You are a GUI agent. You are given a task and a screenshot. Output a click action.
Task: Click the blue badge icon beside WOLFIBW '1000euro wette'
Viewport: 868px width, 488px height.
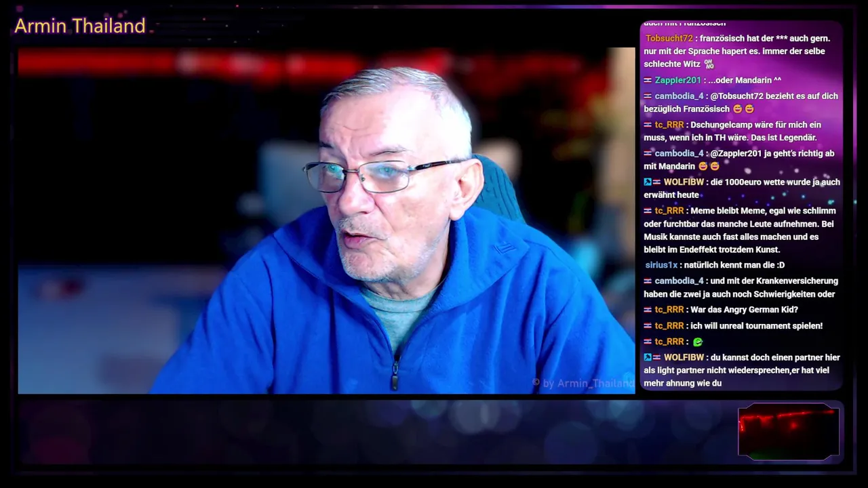648,182
